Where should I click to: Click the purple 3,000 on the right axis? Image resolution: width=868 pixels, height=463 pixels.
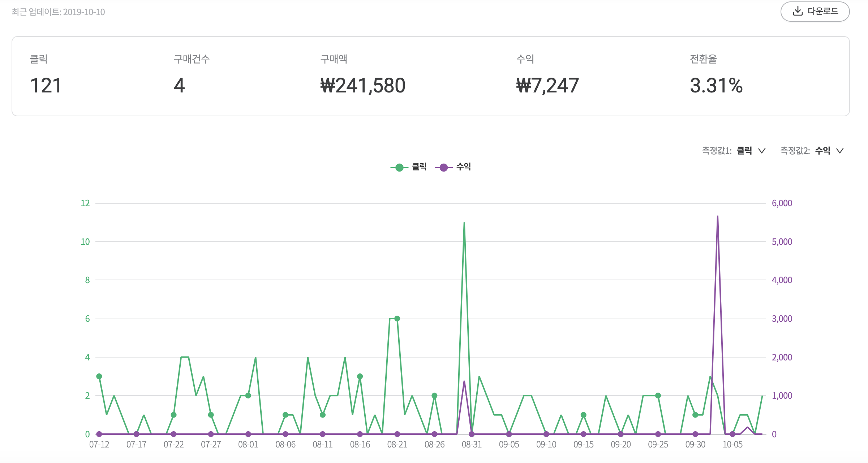(782, 319)
